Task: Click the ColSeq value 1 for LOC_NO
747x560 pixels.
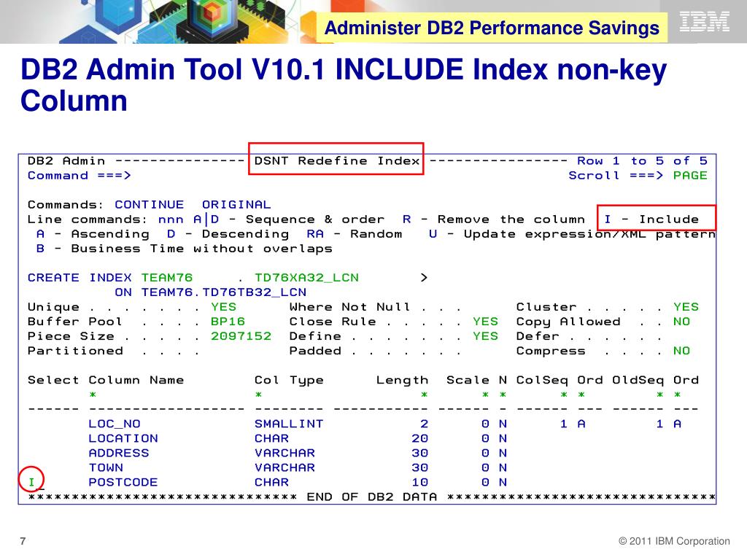Action: point(564,424)
